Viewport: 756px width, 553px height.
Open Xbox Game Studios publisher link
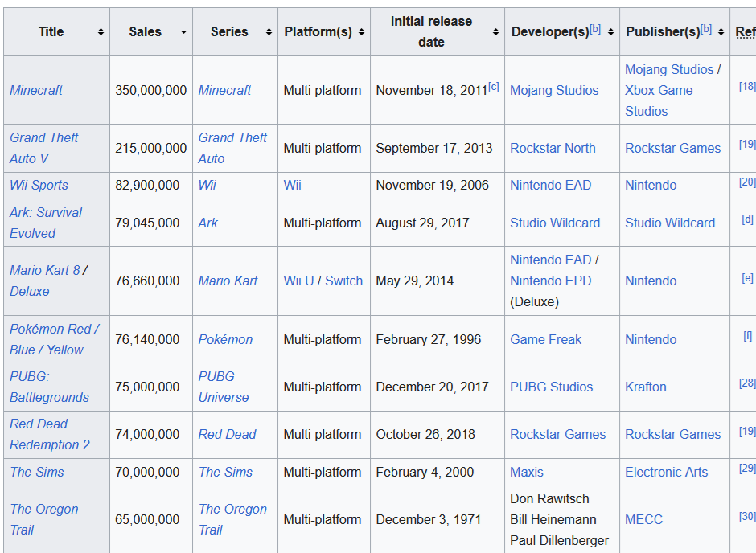659,100
